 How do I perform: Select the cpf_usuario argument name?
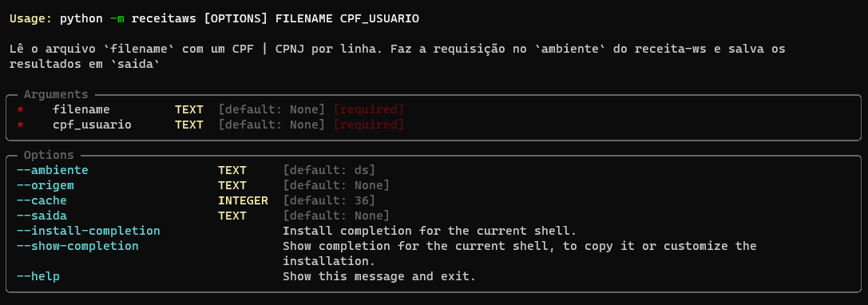pyautogui.click(x=92, y=125)
